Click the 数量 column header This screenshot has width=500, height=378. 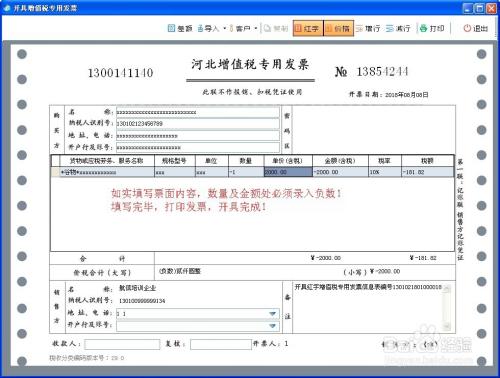tap(246, 161)
